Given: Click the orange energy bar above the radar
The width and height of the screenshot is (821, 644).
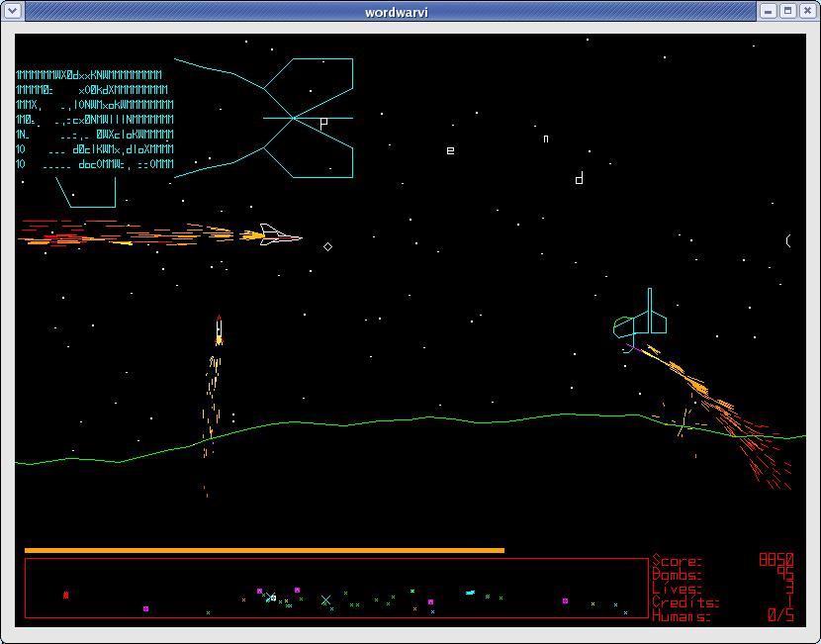Looking at the screenshot, I should tap(264, 550).
